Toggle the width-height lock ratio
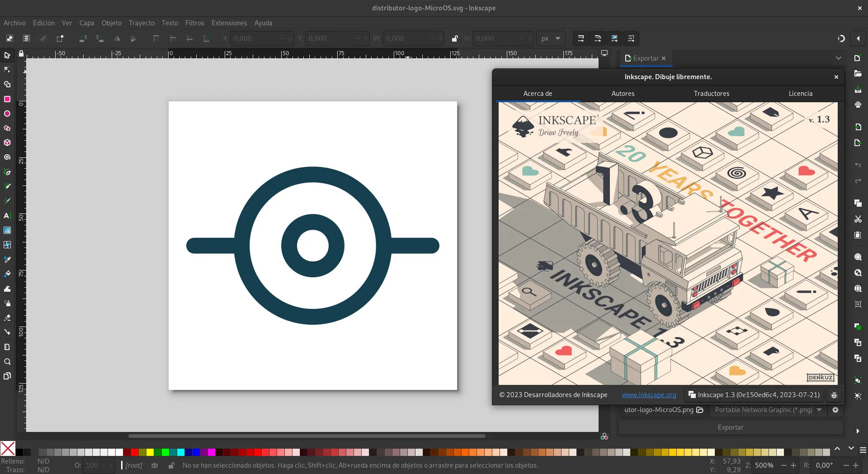The image size is (868, 474). pyautogui.click(x=455, y=38)
